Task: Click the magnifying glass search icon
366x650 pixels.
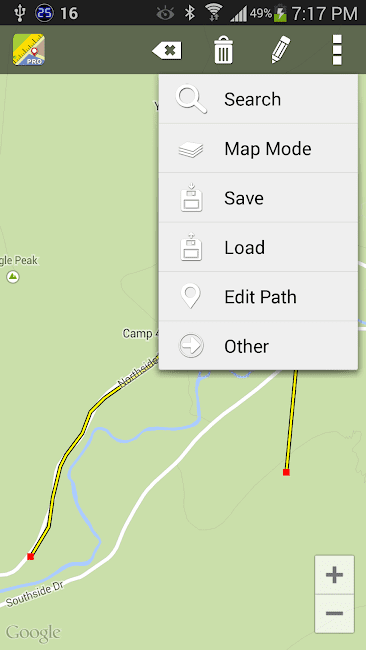Action: click(x=191, y=99)
